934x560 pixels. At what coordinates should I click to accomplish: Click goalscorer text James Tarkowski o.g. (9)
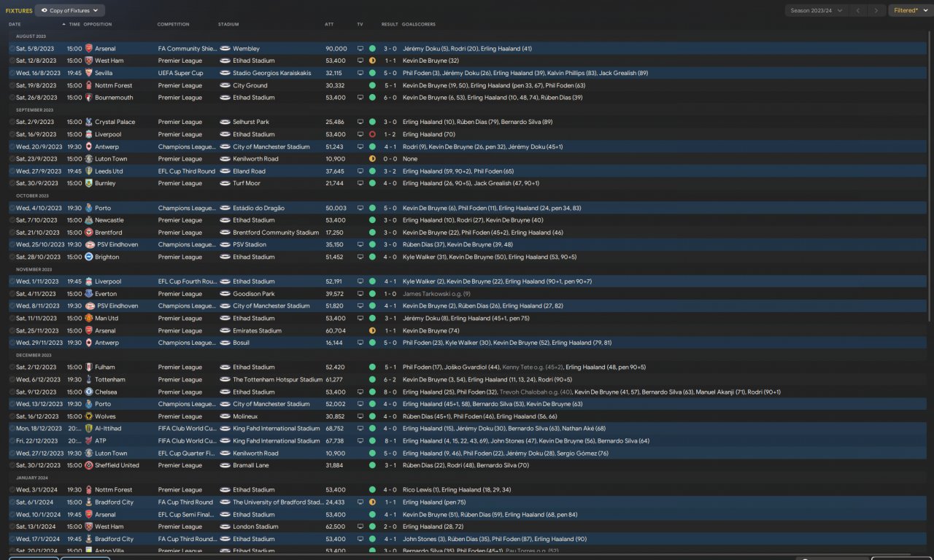436,294
